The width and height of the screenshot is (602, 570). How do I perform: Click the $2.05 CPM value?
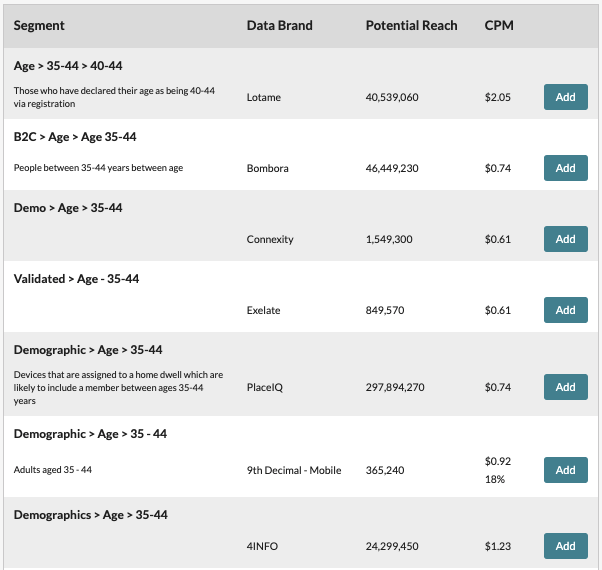point(498,97)
